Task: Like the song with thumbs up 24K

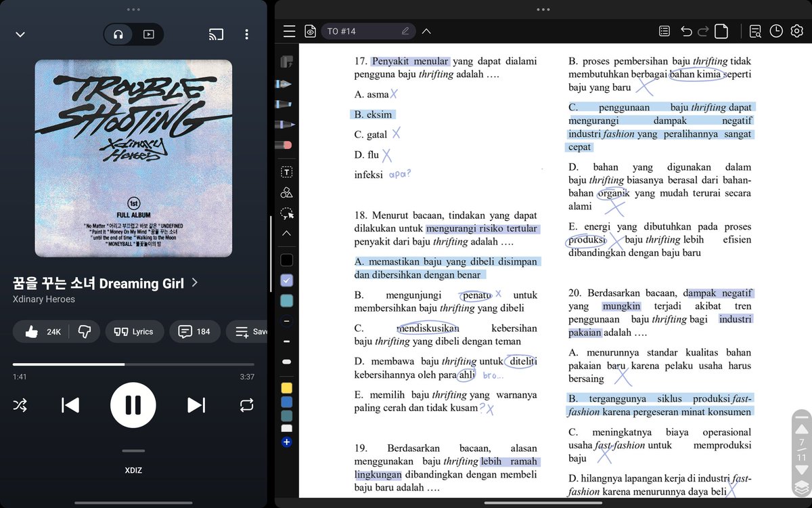Action: pos(42,332)
